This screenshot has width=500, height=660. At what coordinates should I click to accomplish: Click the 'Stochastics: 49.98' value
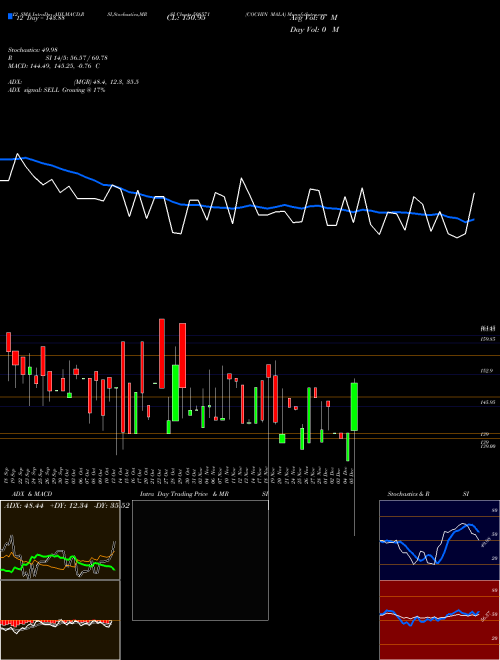point(32,50)
